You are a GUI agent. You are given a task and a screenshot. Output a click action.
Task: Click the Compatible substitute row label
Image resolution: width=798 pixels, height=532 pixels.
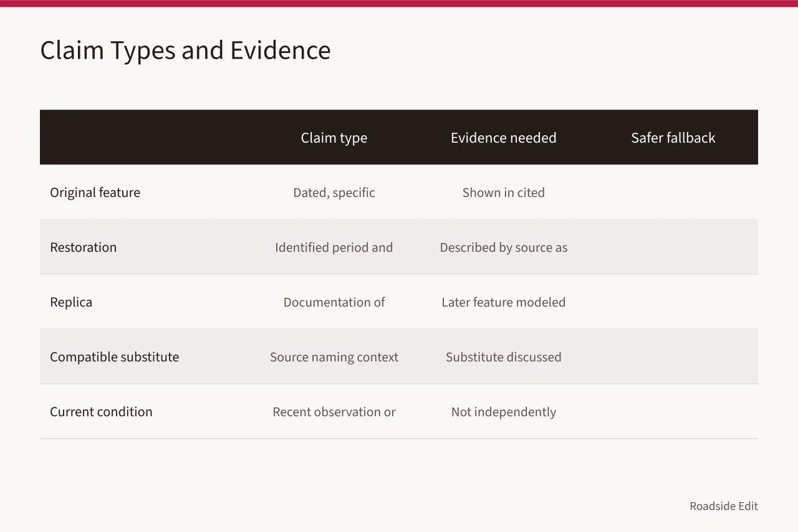(x=114, y=357)
